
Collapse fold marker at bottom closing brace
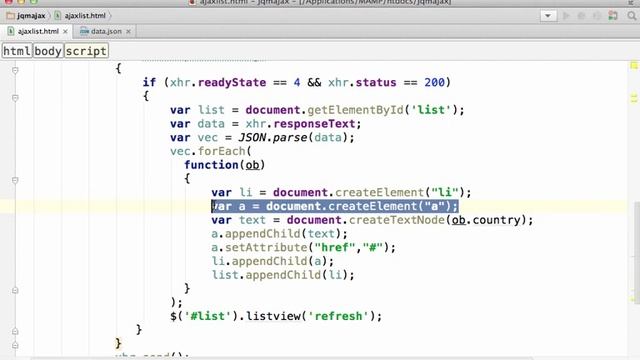click(x=15, y=345)
